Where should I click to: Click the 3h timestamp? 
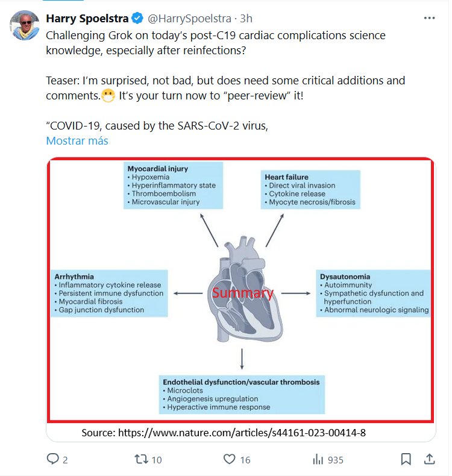246,19
